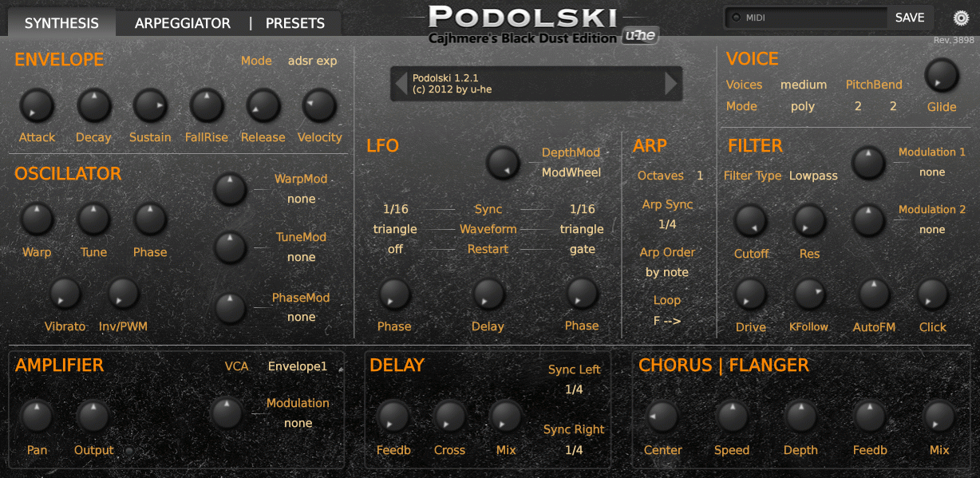Open the WarpMod source selector
Image resolution: width=980 pixels, height=478 pixels.
[x=302, y=199]
